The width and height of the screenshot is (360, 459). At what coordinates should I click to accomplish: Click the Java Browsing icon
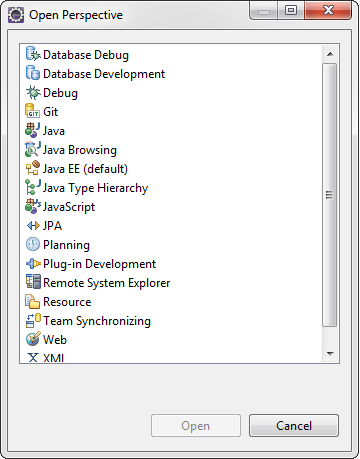(x=33, y=150)
